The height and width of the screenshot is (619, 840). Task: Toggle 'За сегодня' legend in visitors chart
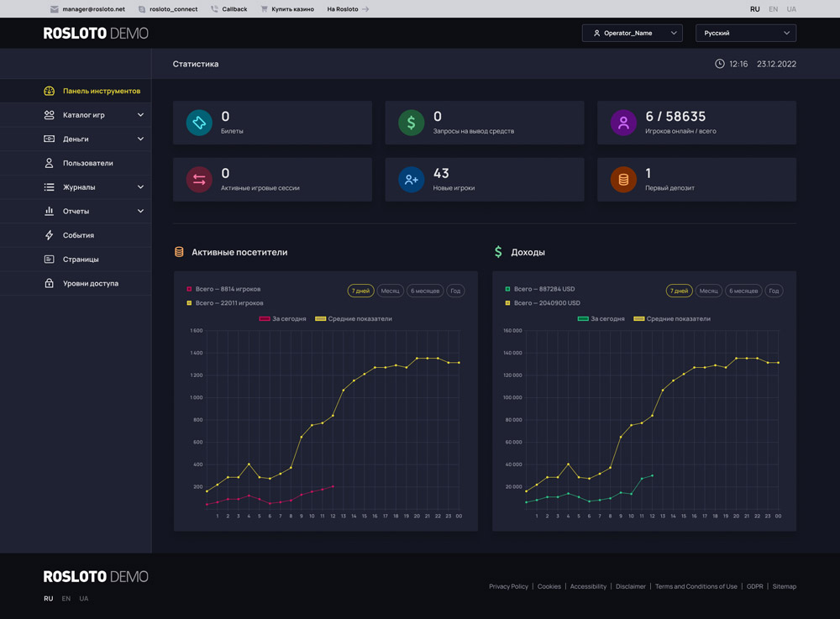click(283, 319)
